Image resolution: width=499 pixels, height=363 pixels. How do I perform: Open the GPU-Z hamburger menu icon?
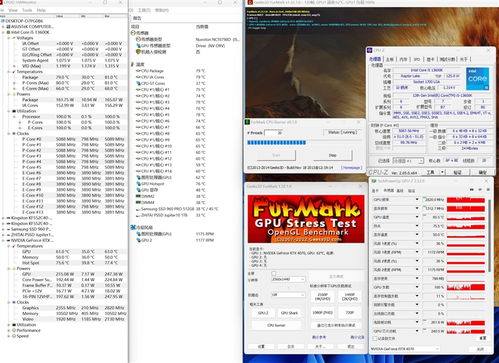(x=488, y=190)
